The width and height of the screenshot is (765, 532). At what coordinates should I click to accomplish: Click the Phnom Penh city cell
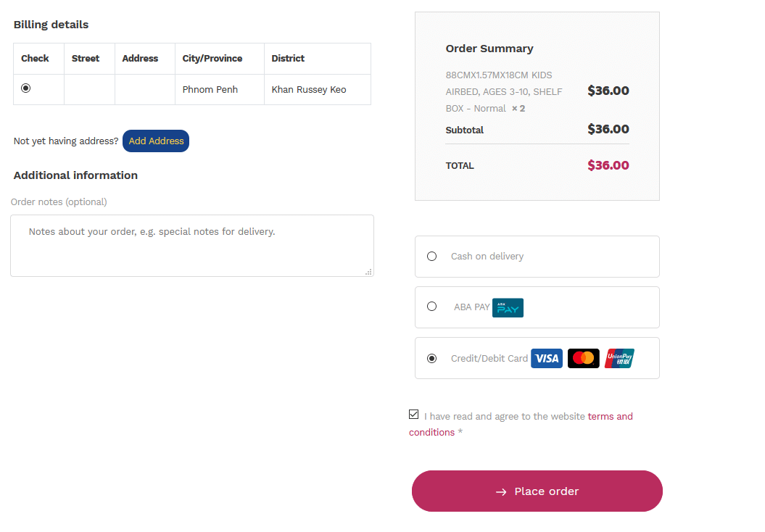(x=210, y=90)
